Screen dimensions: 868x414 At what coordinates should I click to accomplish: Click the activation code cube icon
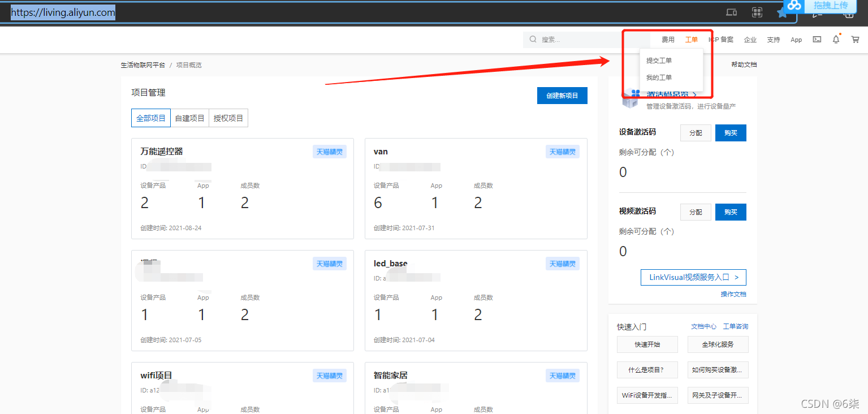click(632, 98)
